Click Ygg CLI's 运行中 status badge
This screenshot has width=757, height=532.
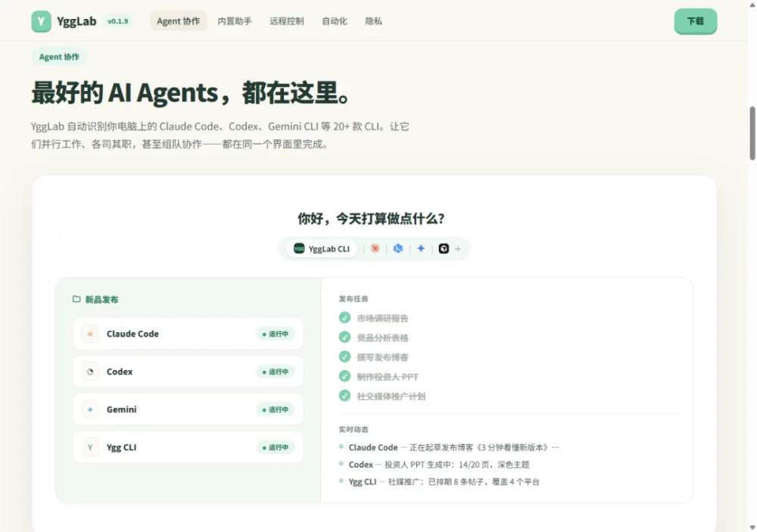click(276, 447)
